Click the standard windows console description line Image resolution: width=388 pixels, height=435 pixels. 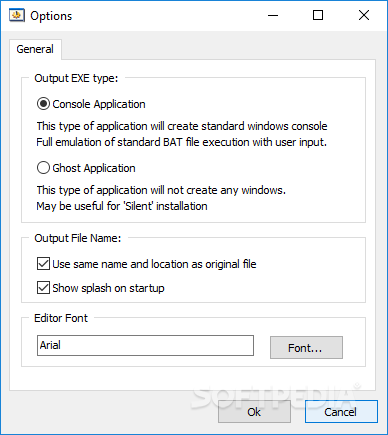click(182, 126)
